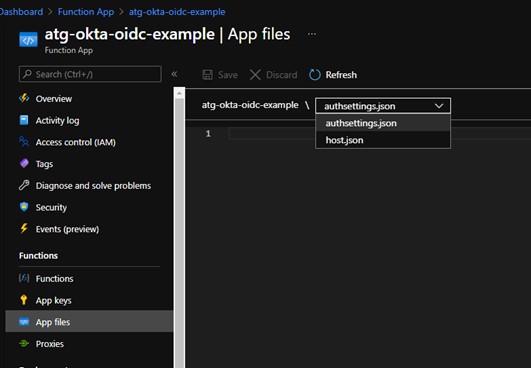Click the Dashboard breadcrumb link
The height and width of the screenshot is (368, 531).
tap(21, 12)
